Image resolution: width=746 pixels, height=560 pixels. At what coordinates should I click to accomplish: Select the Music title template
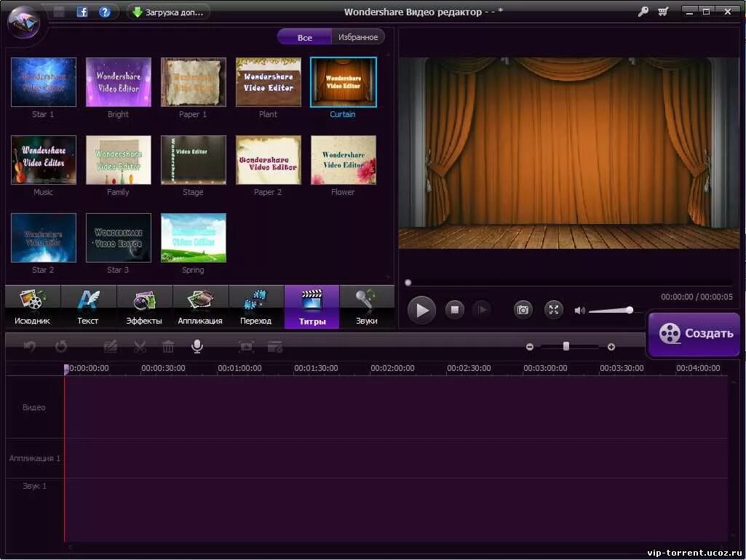(43, 160)
